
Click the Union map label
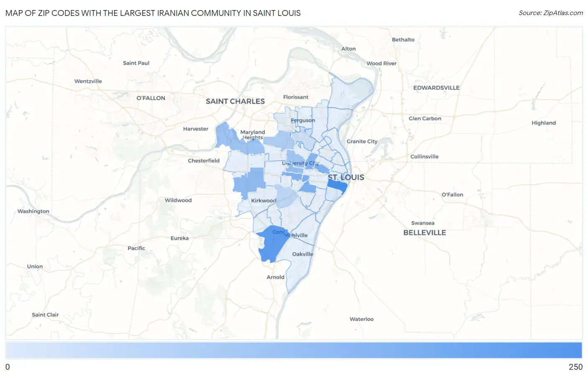[35, 266]
